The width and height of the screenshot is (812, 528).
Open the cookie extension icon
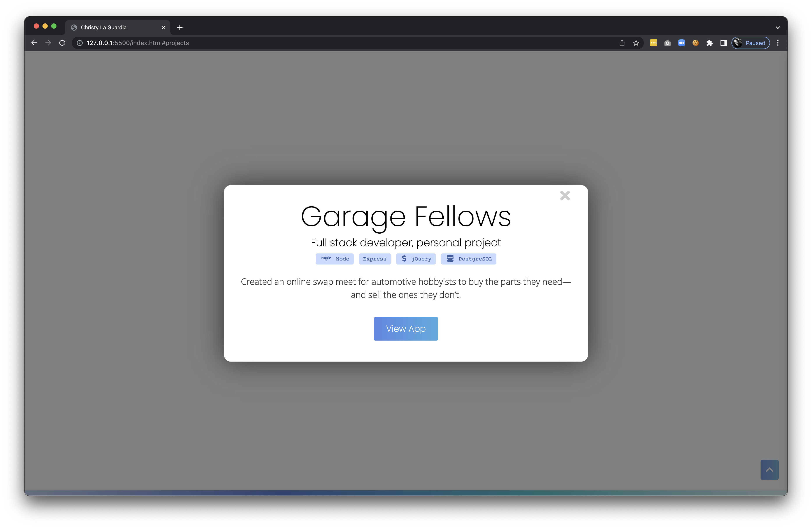point(695,43)
